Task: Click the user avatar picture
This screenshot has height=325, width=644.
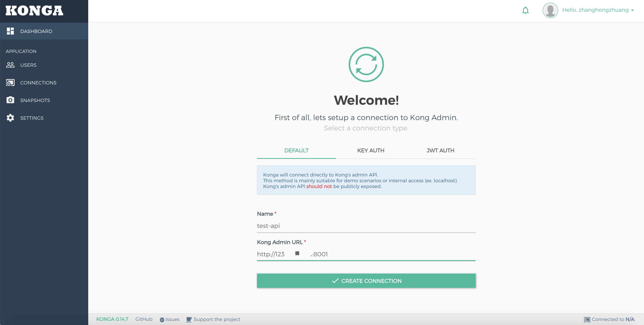Action: coord(550,10)
